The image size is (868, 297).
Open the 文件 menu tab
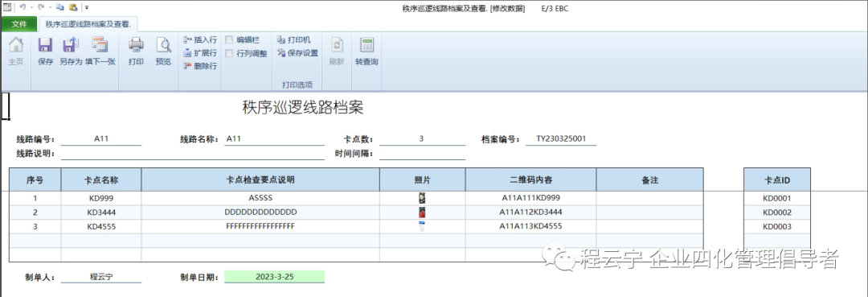(x=19, y=24)
